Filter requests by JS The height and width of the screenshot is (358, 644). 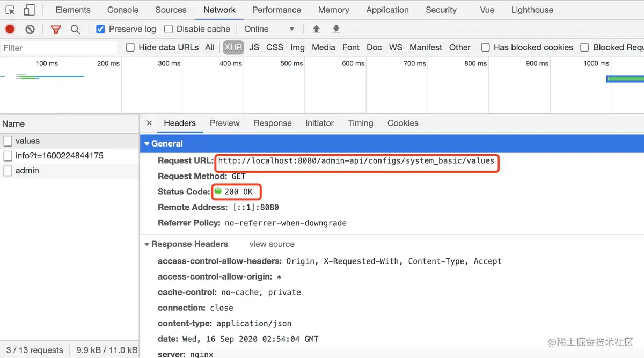(254, 47)
